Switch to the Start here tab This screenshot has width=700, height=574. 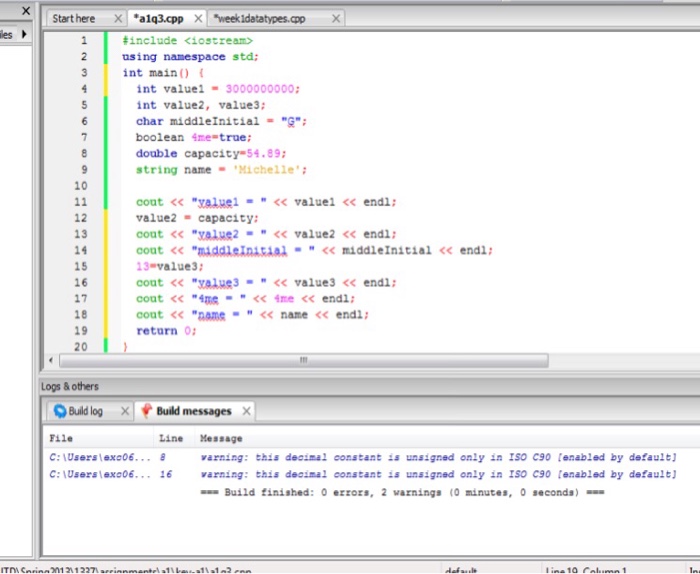(x=74, y=19)
